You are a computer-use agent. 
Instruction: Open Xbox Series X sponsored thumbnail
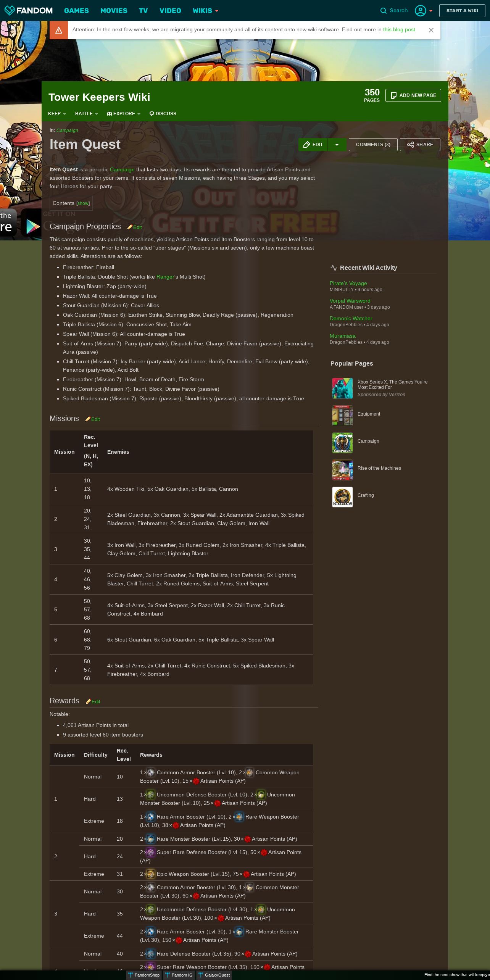coord(342,388)
